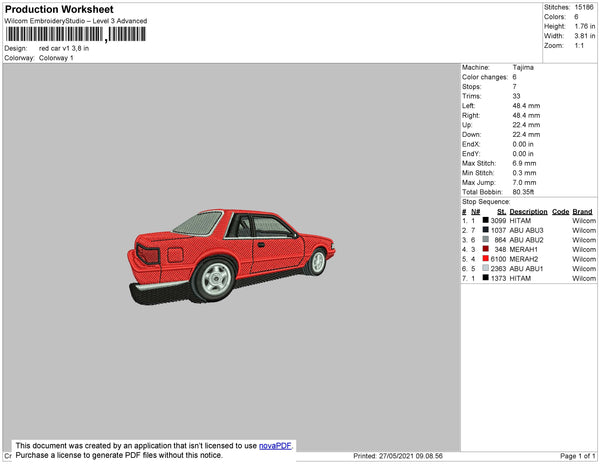Click Min Stitch value 0.3 mm
600x464 pixels.
(524, 173)
